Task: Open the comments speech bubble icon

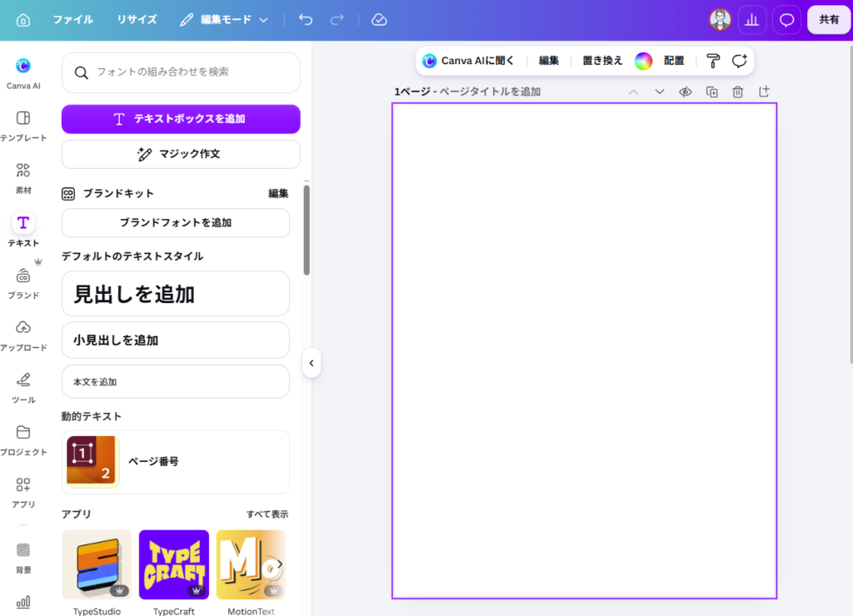Action: pyautogui.click(x=786, y=20)
